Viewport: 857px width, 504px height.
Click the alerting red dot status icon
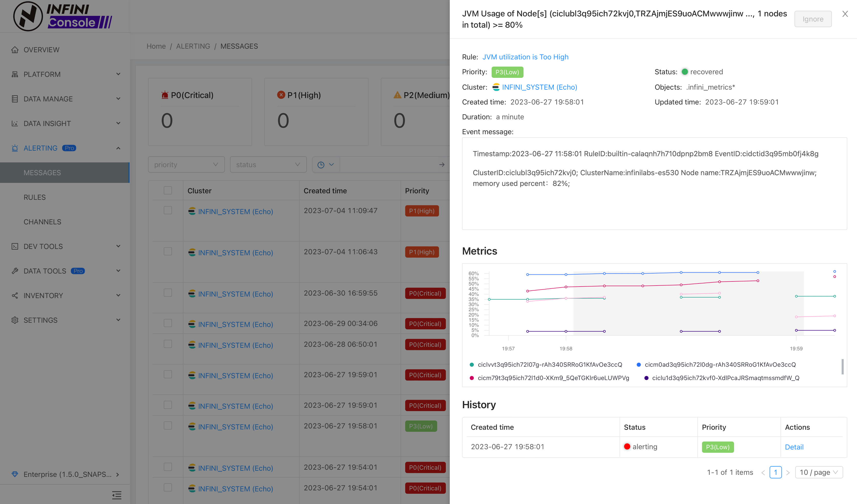626,446
